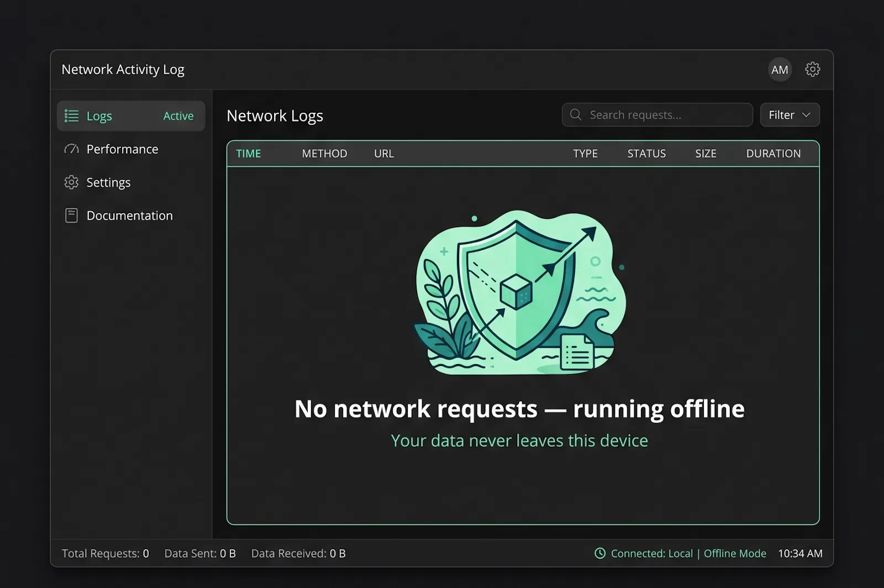The width and height of the screenshot is (884, 588).
Task: Click the search magnifier icon
Action: pyautogui.click(x=576, y=114)
